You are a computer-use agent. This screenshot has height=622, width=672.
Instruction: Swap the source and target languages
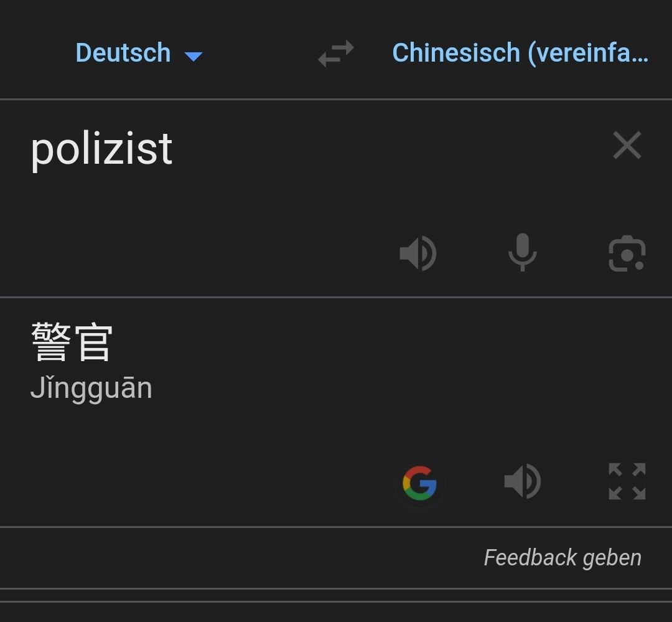[x=335, y=54]
